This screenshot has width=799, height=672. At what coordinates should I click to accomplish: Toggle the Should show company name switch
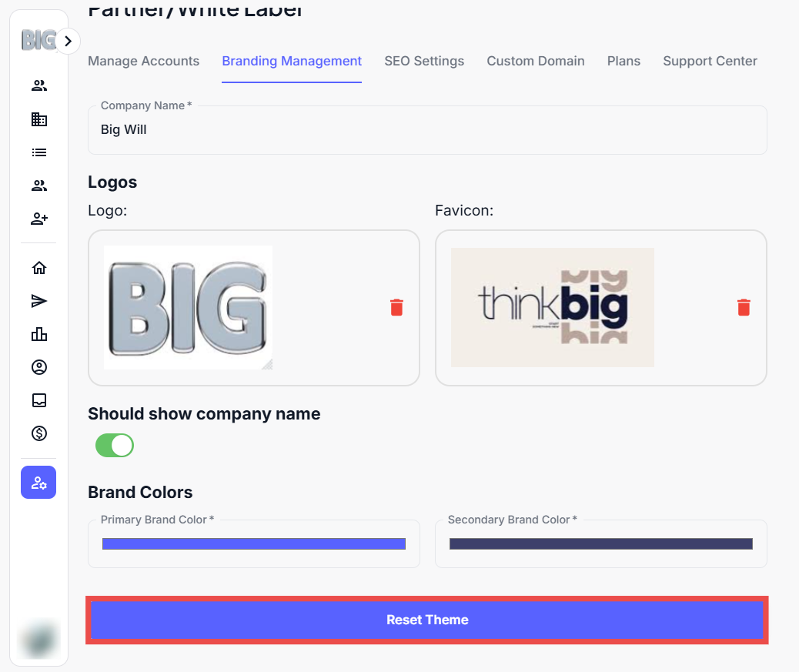(115, 445)
